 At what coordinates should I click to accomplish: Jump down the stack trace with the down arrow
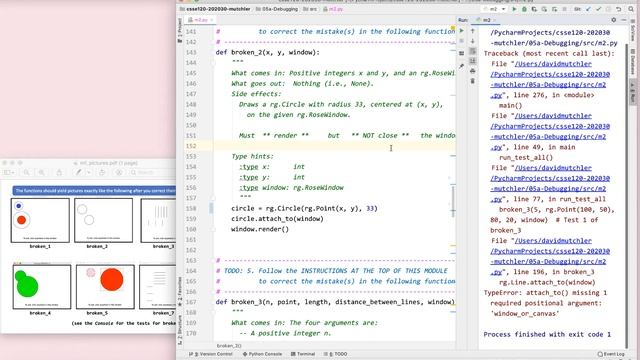click(x=473, y=41)
